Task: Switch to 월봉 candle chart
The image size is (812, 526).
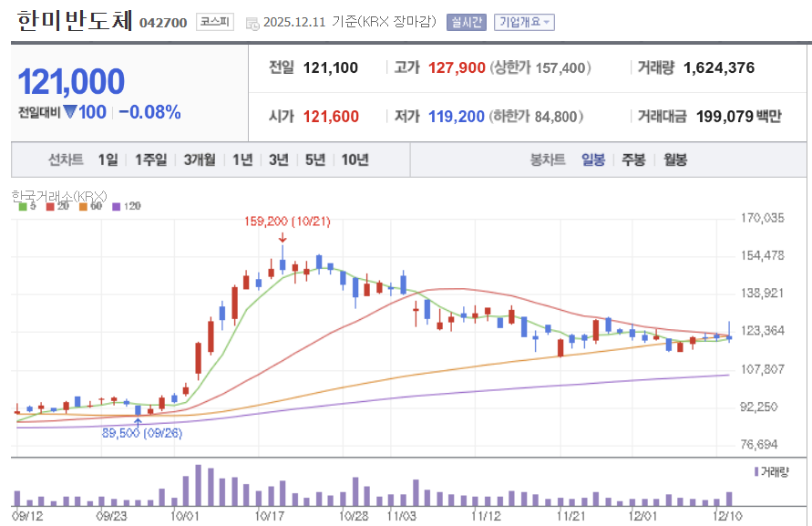Action: (x=675, y=160)
